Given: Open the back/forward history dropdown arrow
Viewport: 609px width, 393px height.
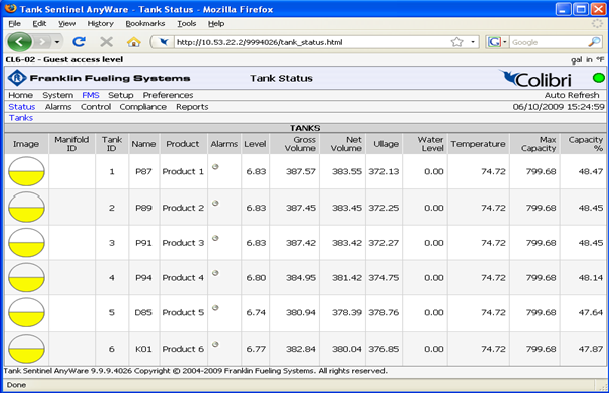Looking at the screenshot, I should click(57, 42).
